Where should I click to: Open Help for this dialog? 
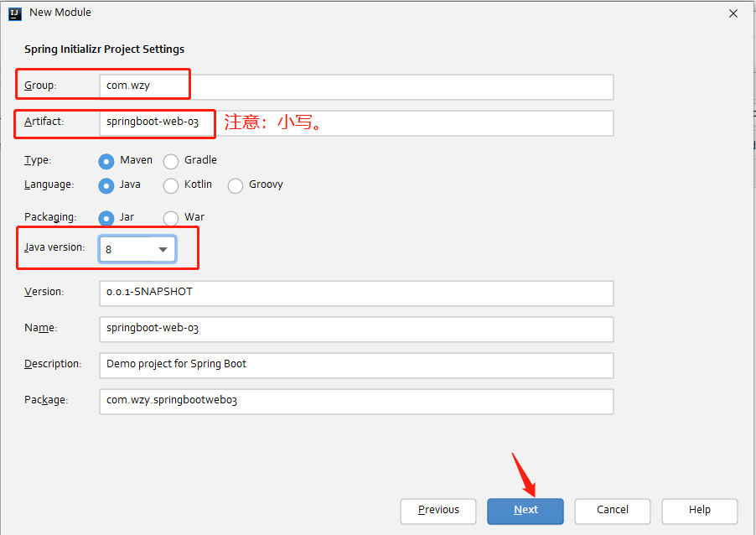tap(700, 511)
